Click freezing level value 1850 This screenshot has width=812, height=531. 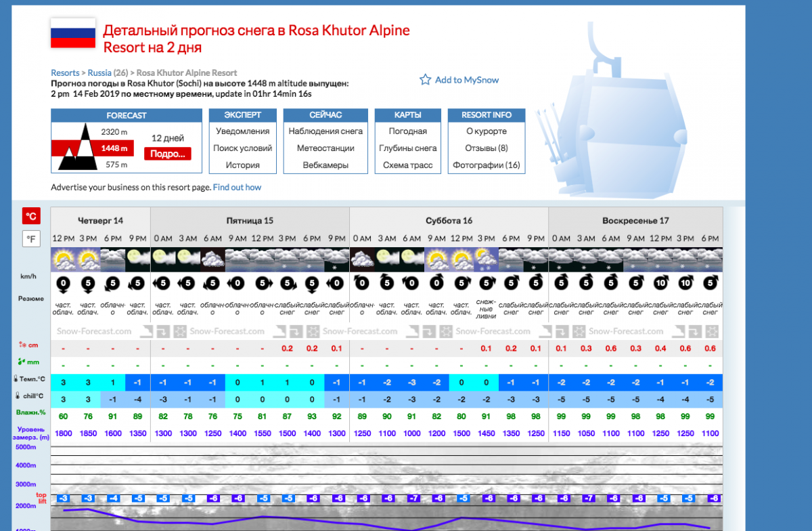tap(88, 433)
